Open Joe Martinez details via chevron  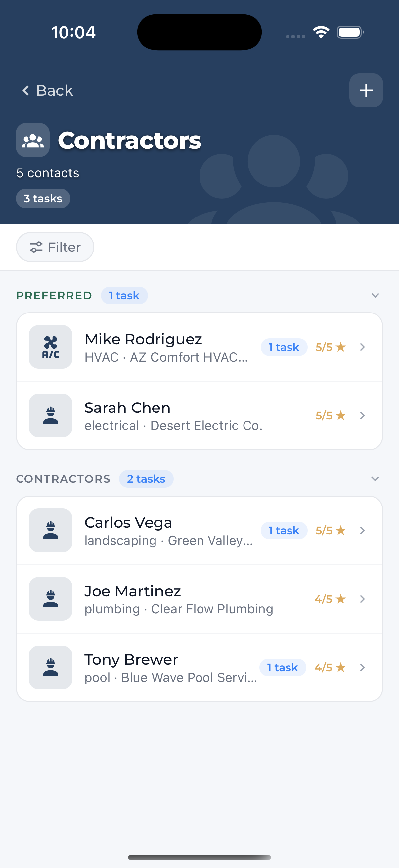(362, 599)
